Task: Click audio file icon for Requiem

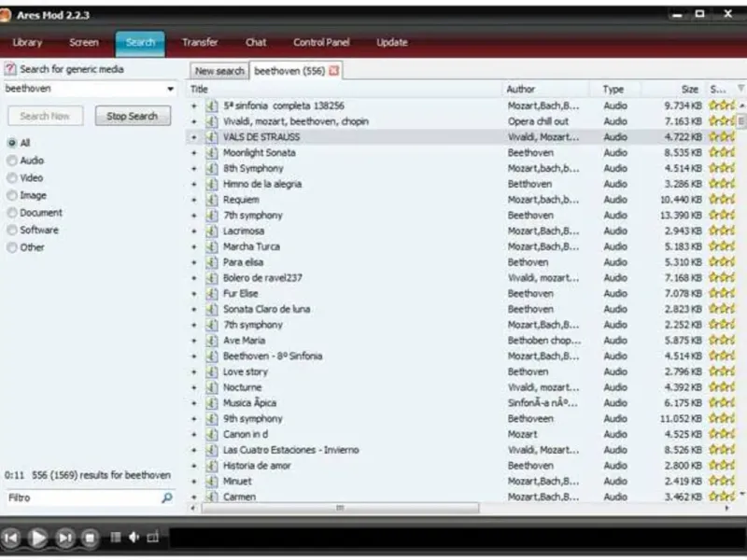Action: [x=212, y=200]
